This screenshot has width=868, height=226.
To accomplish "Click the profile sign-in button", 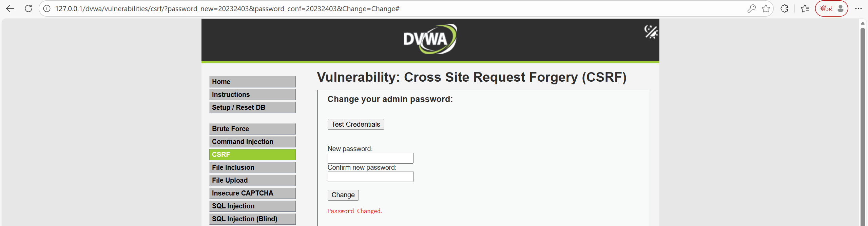I will click(x=831, y=9).
